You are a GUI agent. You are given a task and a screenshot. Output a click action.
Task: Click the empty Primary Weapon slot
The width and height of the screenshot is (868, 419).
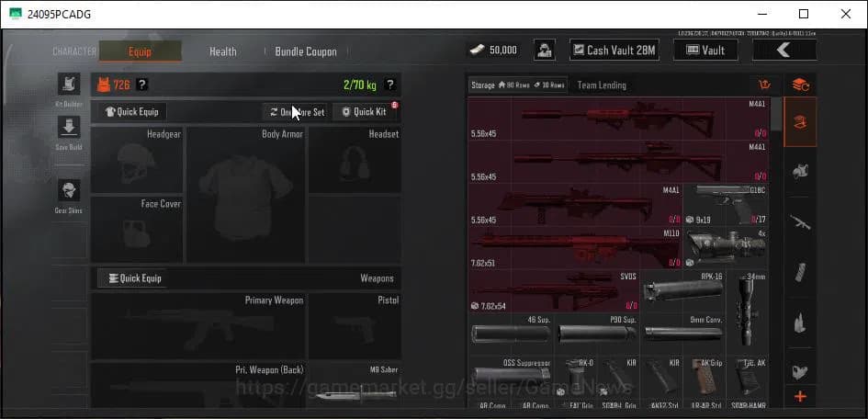pos(198,326)
